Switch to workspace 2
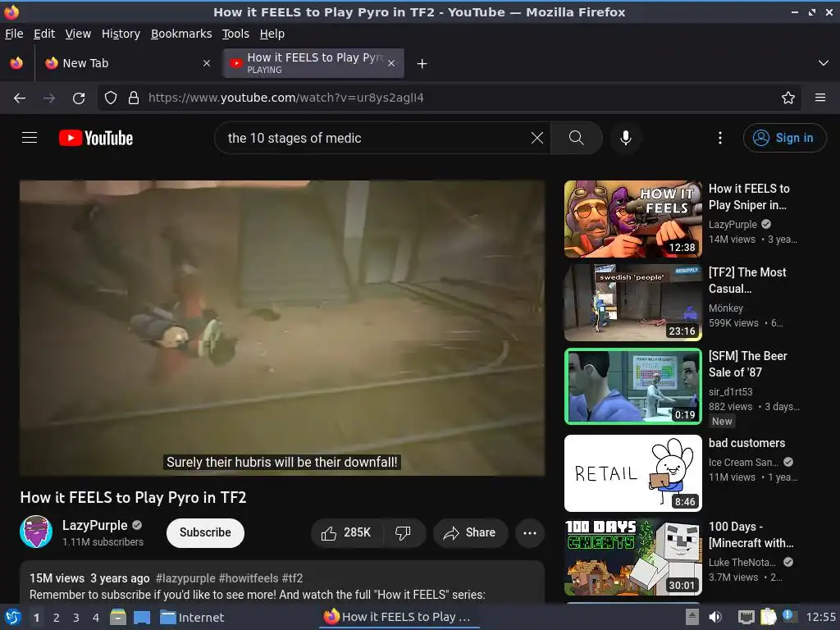This screenshot has width=840, height=630. click(57, 618)
